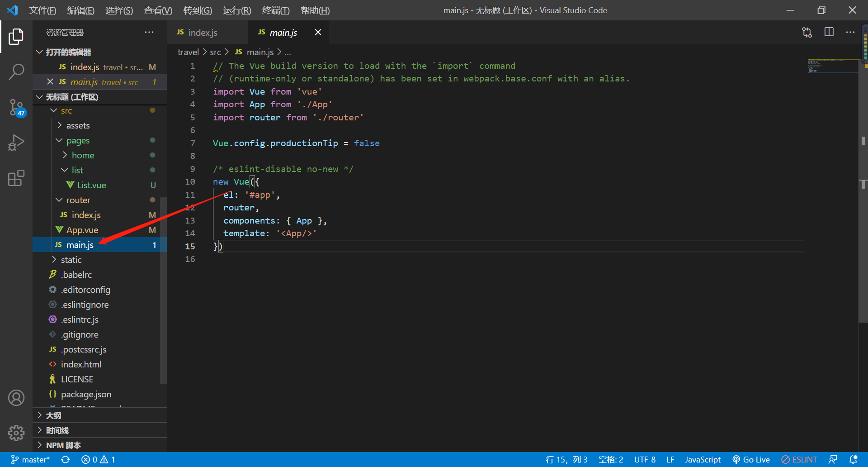Switch to the index.js editor tab
The image size is (868, 467).
[x=208, y=32]
